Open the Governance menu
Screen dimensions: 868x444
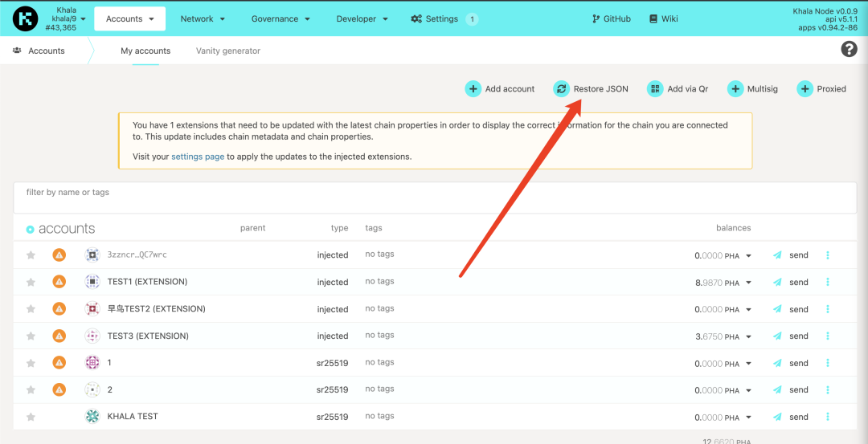click(x=281, y=18)
